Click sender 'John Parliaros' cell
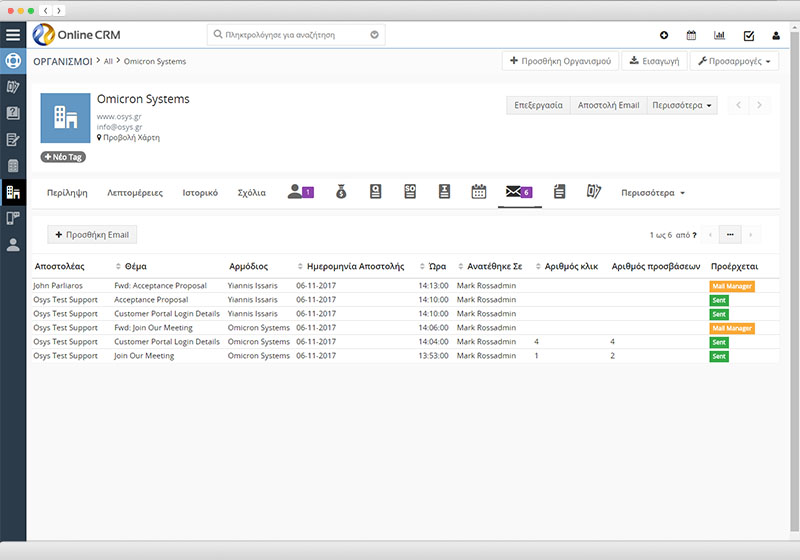 58,286
